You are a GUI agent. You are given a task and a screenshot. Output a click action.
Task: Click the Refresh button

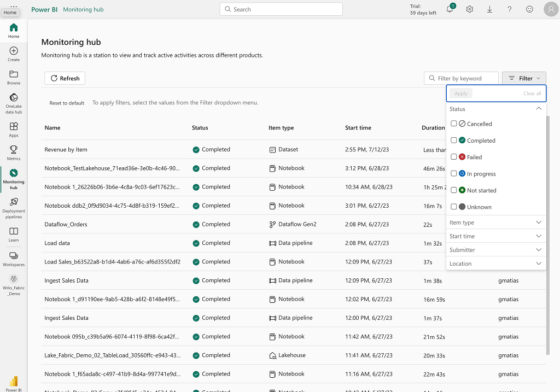point(65,78)
